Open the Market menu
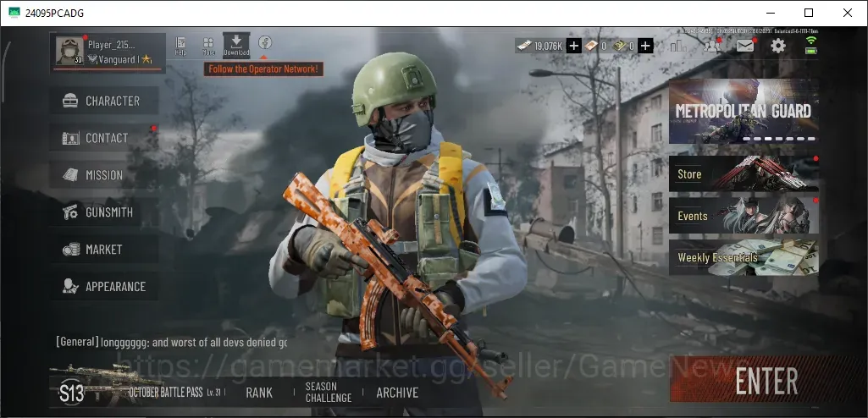868x418 pixels. tap(104, 250)
